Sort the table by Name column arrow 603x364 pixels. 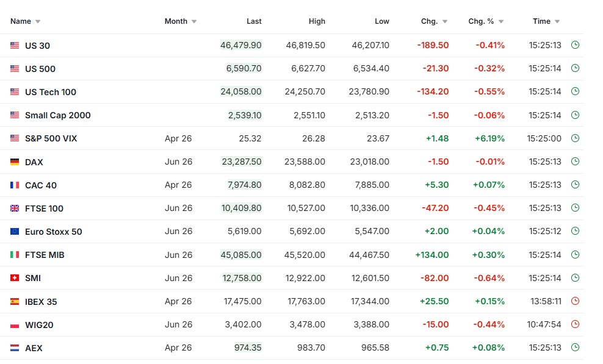click(38, 22)
